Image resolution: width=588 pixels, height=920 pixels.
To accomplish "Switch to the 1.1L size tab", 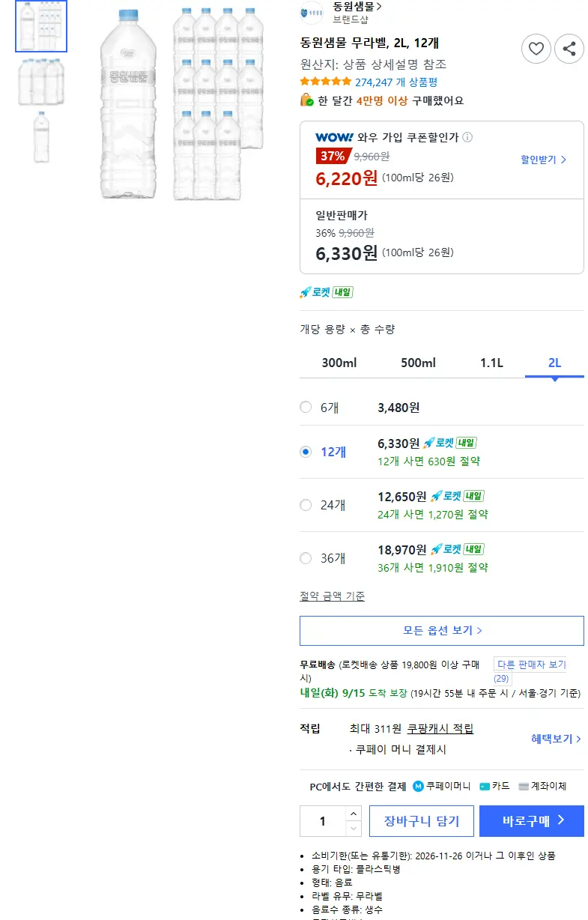I will [491, 363].
